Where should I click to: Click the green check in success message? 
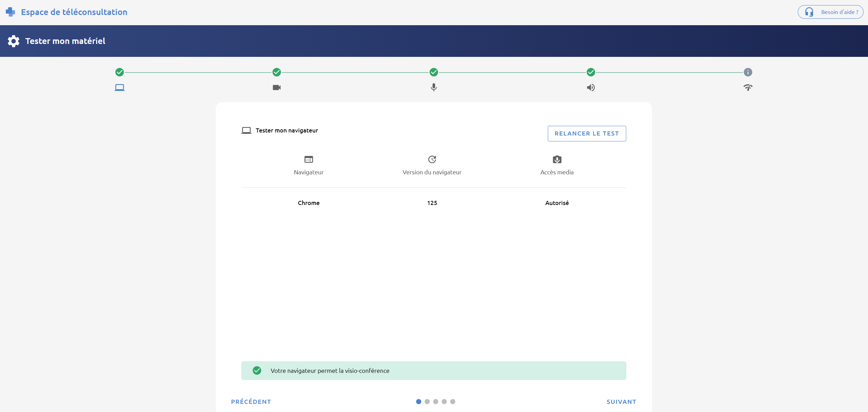coord(257,370)
